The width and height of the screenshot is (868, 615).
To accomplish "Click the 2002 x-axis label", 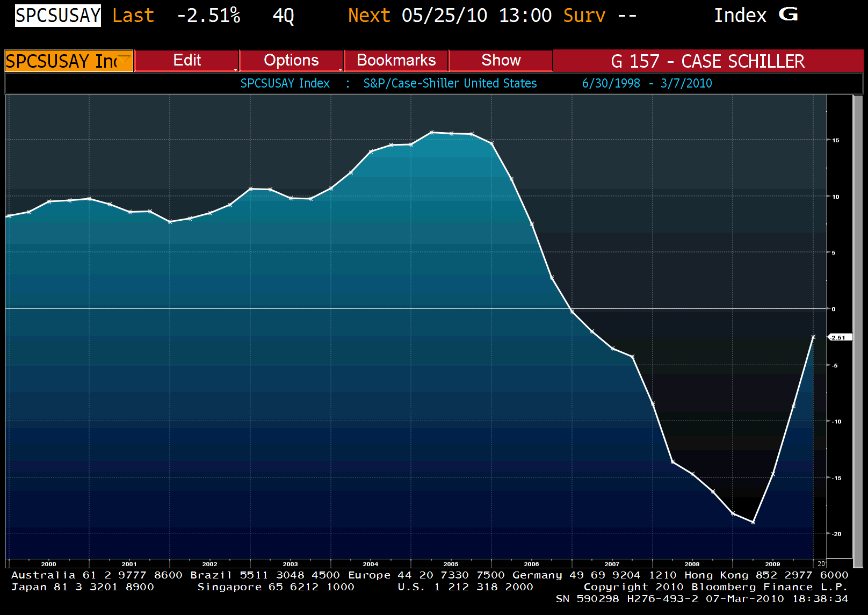I will point(209,564).
